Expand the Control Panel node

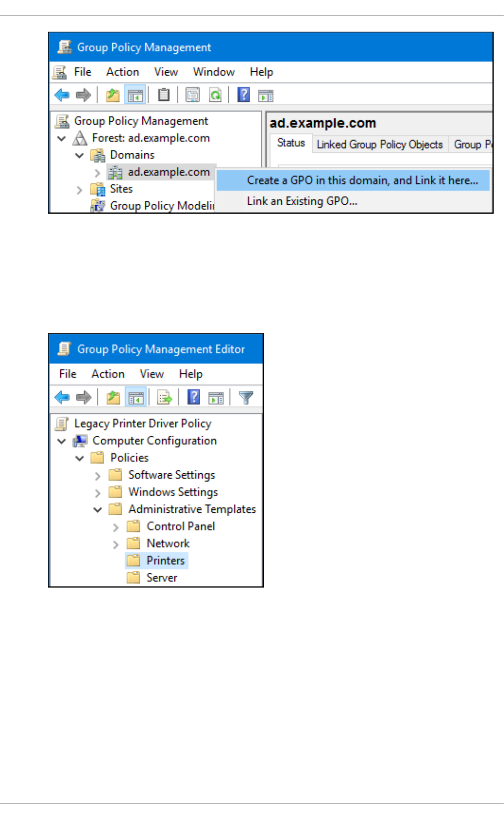116,527
